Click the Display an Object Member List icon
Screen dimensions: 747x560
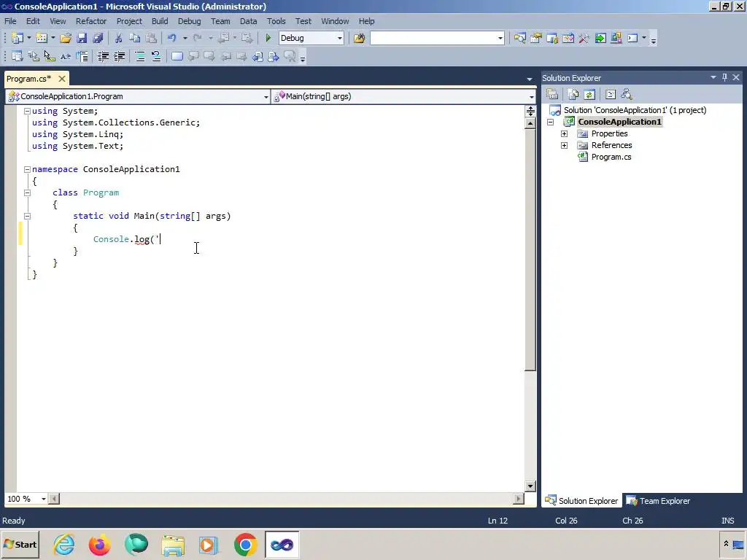pyautogui.click(x=18, y=57)
